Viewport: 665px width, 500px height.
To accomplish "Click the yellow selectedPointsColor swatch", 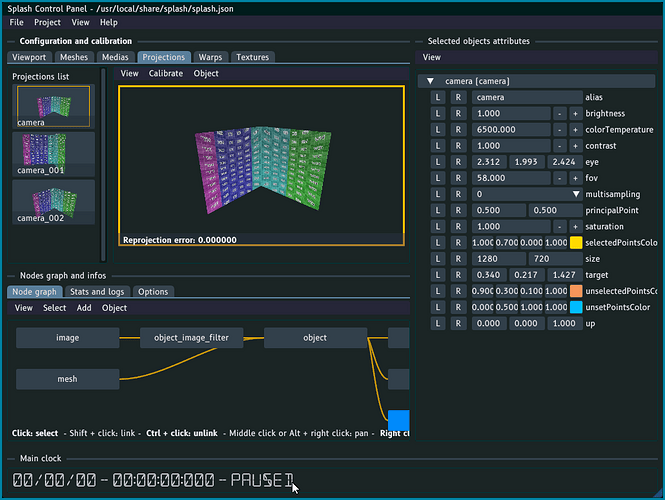I will point(575,242).
